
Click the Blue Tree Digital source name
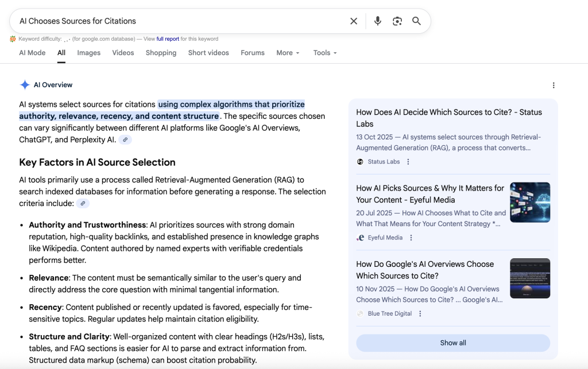click(390, 313)
